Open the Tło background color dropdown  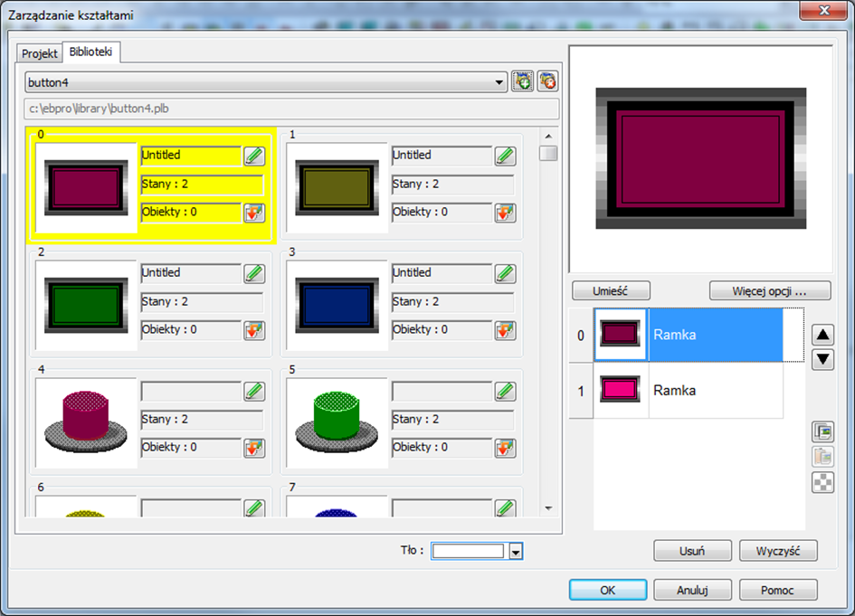pyautogui.click(x=516, y=552)
